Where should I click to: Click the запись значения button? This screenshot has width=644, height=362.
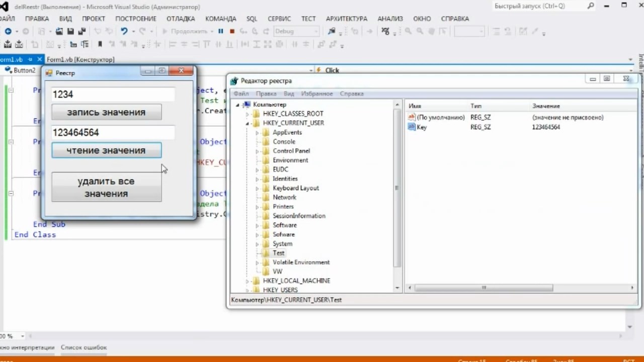(106, 112)
